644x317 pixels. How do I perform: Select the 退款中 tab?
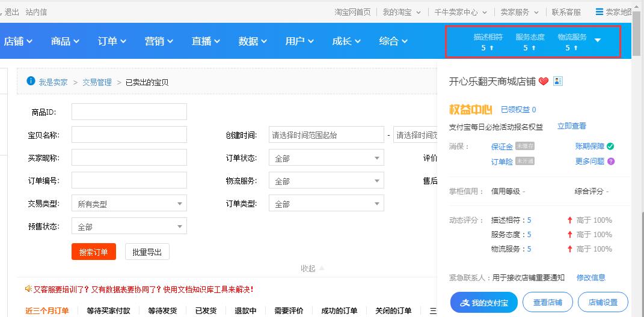(x=245, y=311)
